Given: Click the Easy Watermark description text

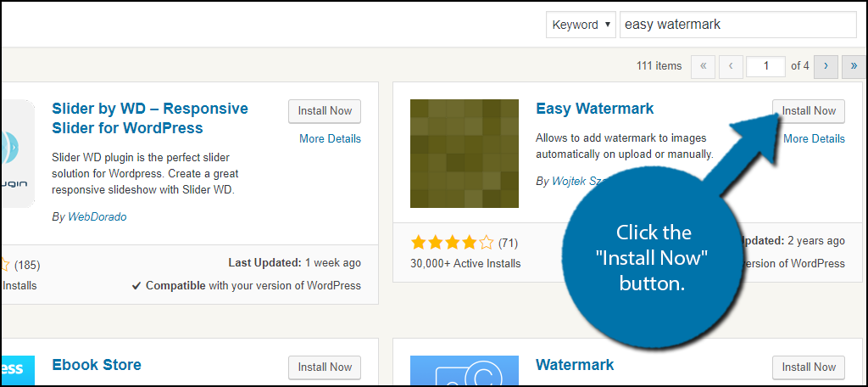Looking at the screenshot, I should (625, 146).
